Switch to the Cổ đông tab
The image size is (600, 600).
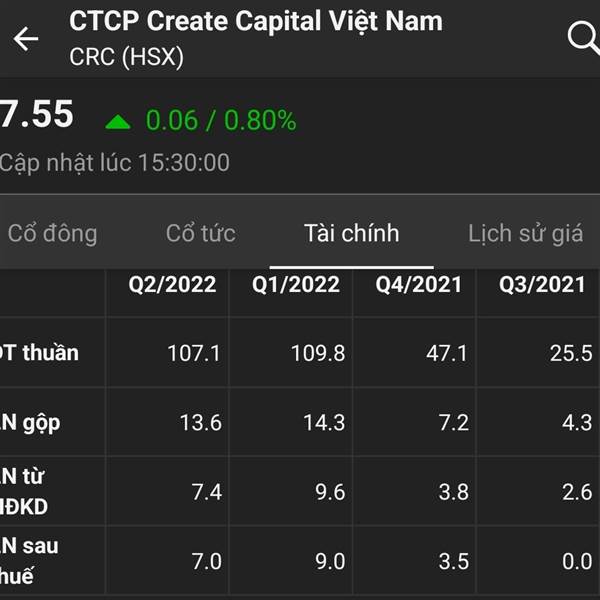click(52, 234)
